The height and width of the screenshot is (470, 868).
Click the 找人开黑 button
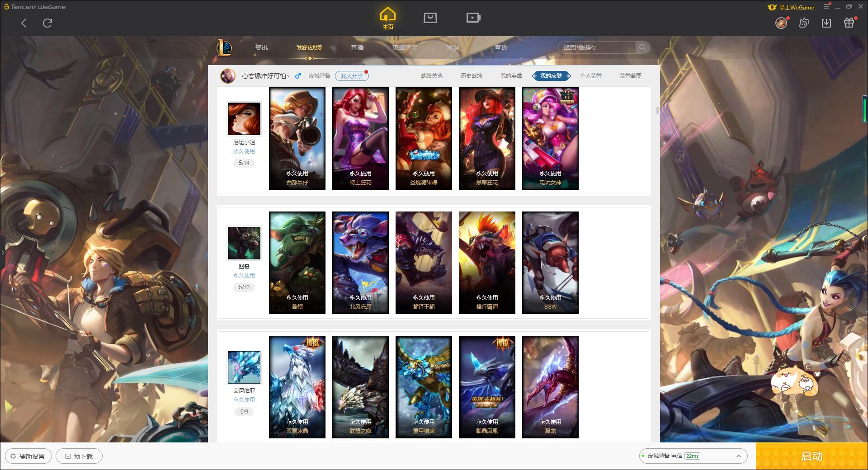(352, 76)
